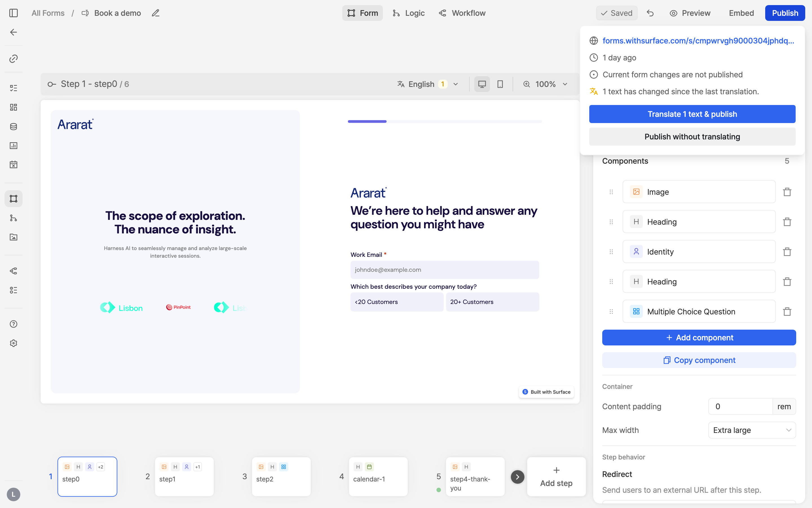Click Content padding value field
The height and width of the screenshot is (508, 812).
(740, 406)
